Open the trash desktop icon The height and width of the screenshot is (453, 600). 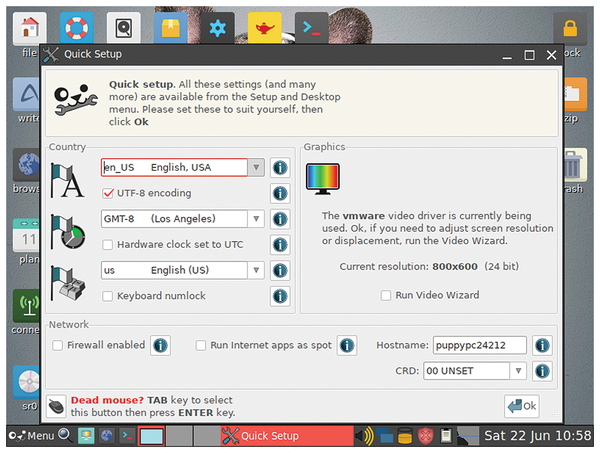(575, 165)
